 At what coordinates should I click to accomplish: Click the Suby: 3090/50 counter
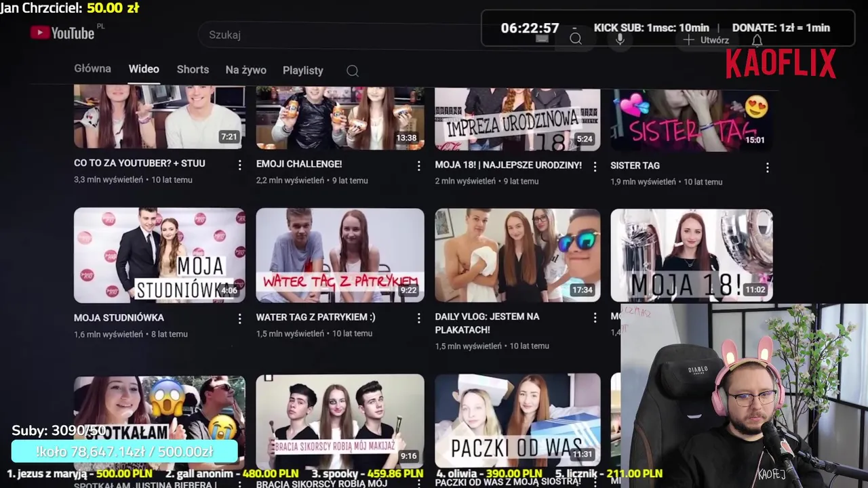tap(60, 430)
